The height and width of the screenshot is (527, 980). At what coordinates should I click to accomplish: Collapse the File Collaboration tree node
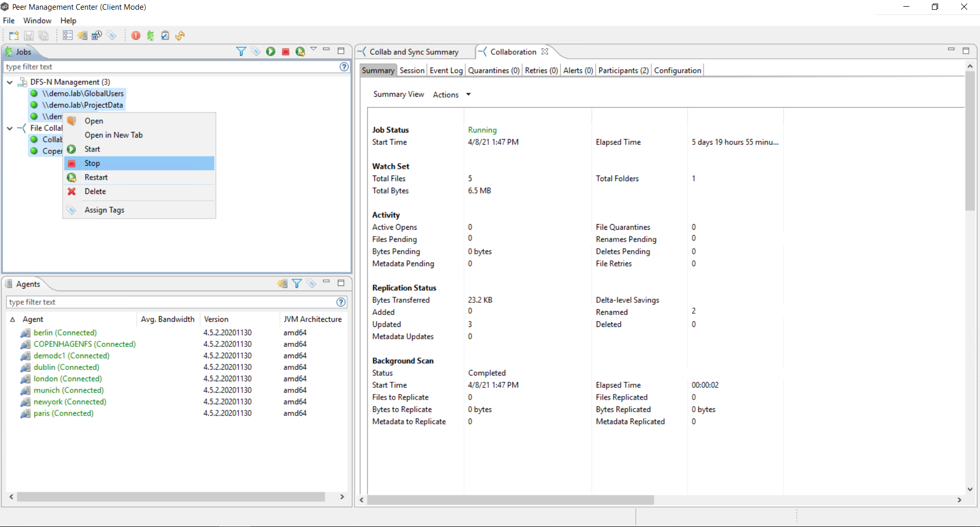coord(10,128)
